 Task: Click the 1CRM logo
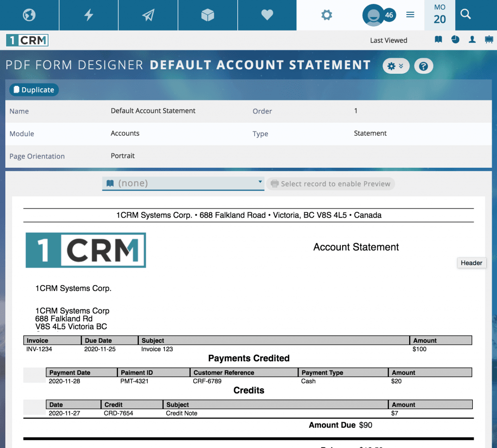point(27,40)
